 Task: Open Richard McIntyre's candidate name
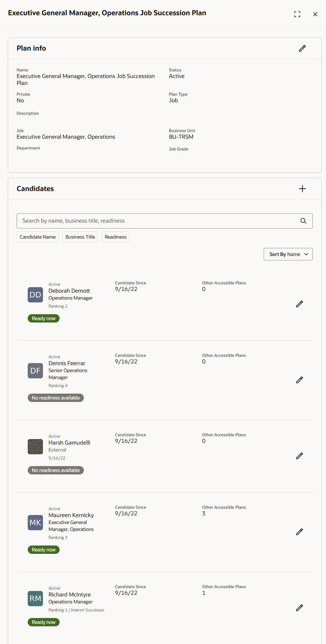[x=70, y=595]
